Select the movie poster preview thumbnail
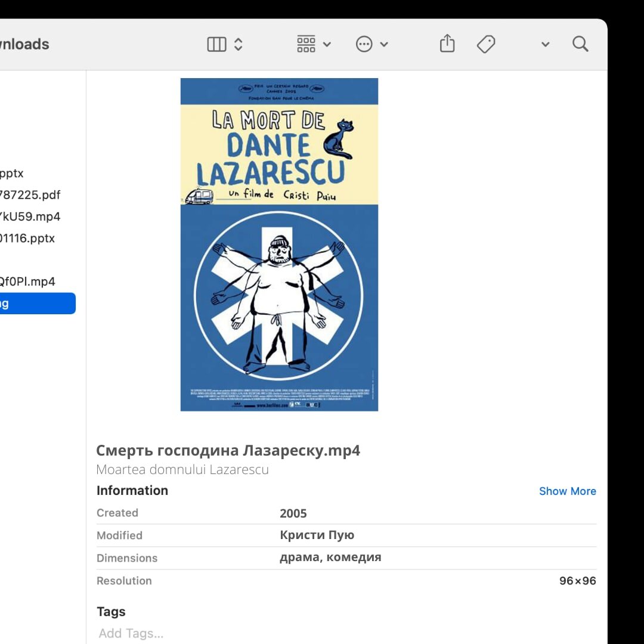Viewport: 644px width, 644px height. point(279,244)
